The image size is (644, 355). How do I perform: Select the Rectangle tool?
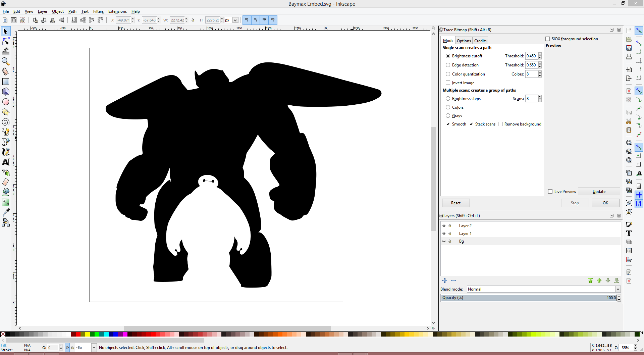5,82
